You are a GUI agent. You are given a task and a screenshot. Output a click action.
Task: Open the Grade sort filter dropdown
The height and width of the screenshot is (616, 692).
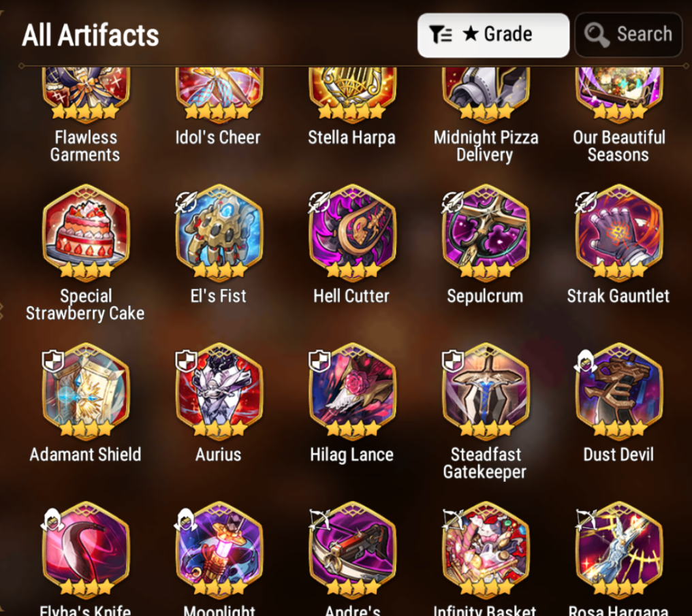coord(493,35)
